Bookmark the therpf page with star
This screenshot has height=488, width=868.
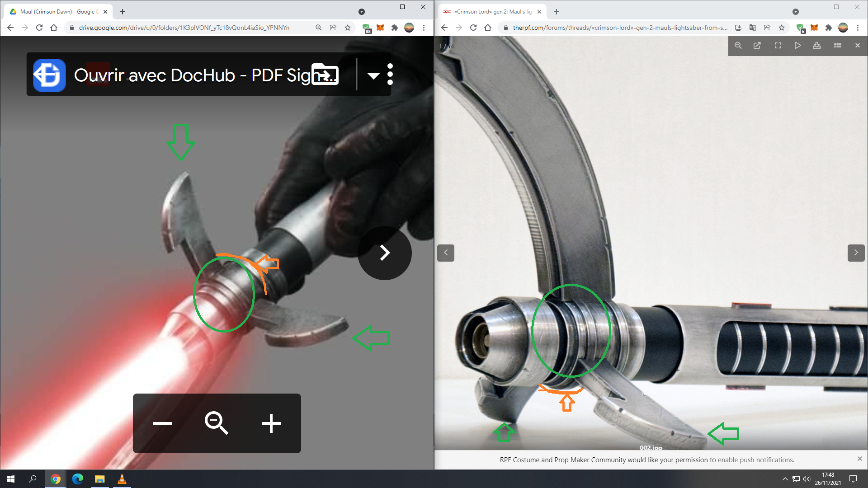(782, 28)
